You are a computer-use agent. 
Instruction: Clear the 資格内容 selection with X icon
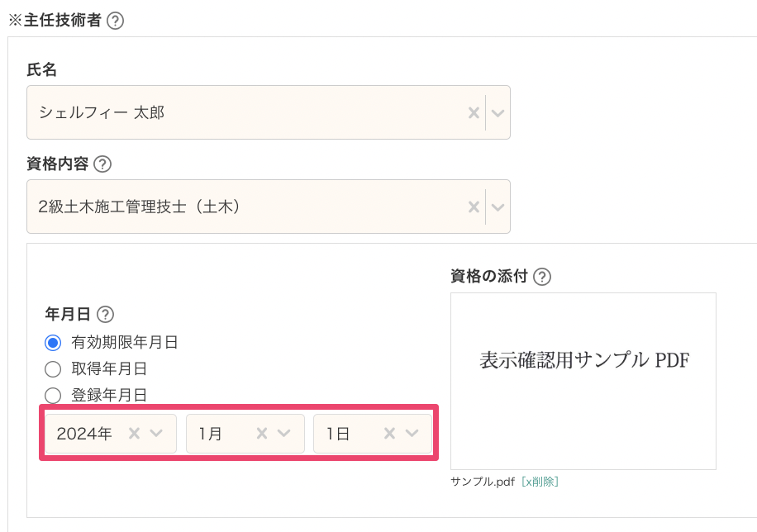(x=474, y=207)
